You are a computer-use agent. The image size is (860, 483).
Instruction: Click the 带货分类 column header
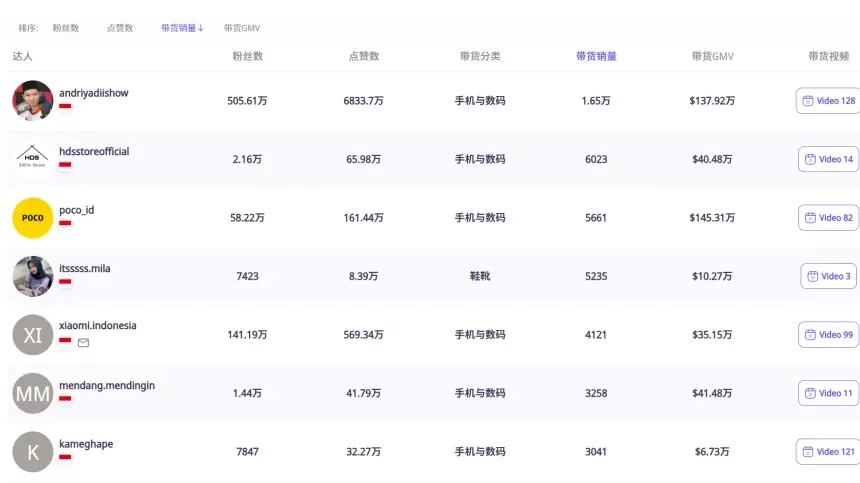point(480,56)
